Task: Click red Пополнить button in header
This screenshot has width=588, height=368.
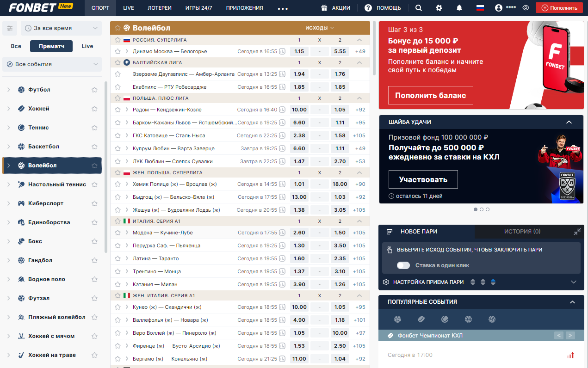Action: click(x=559, y=8)
